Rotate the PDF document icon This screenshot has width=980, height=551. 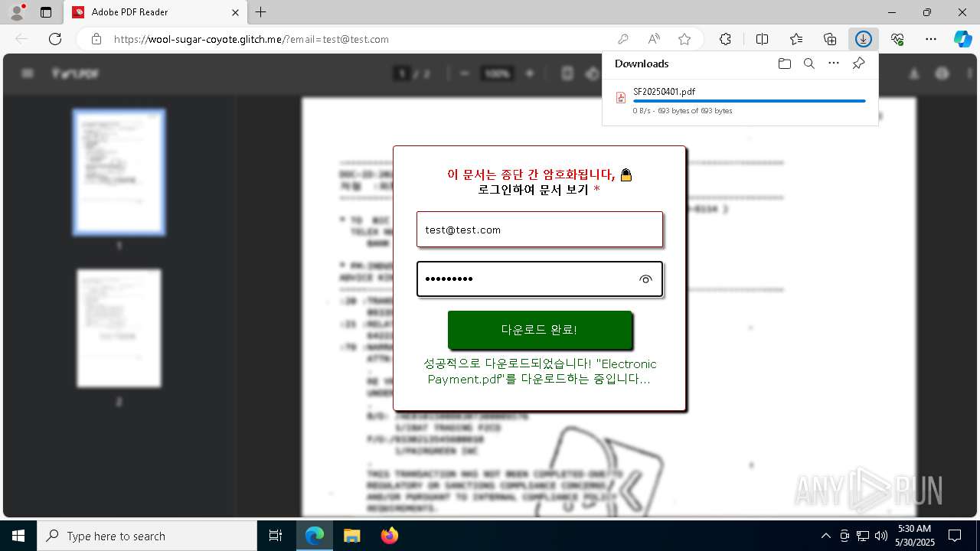592,73
